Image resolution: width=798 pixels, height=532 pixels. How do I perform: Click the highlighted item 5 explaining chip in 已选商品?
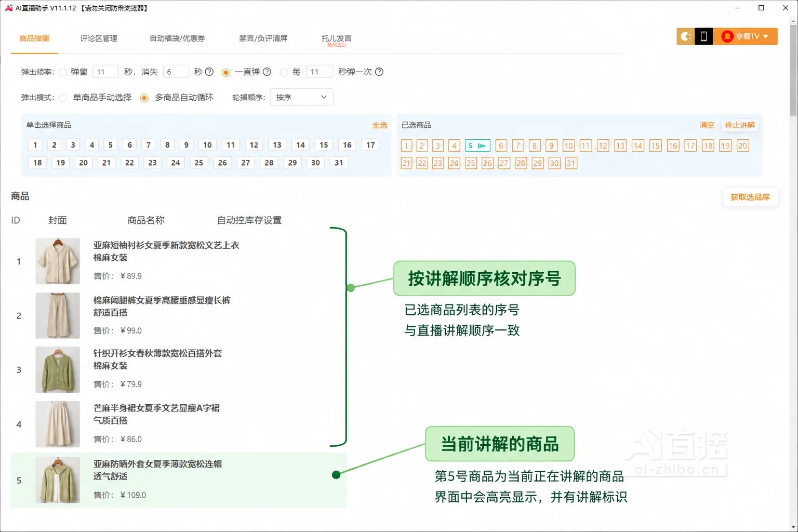(477, 146)
